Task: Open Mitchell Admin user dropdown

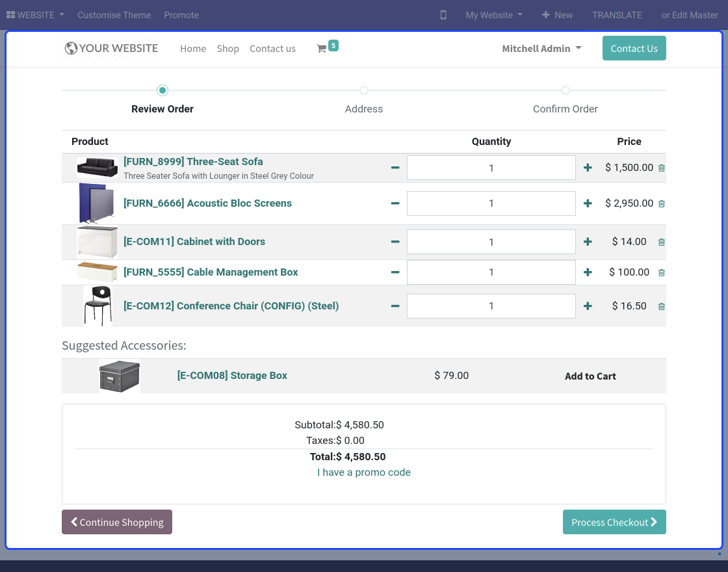Action: (542, 48)
